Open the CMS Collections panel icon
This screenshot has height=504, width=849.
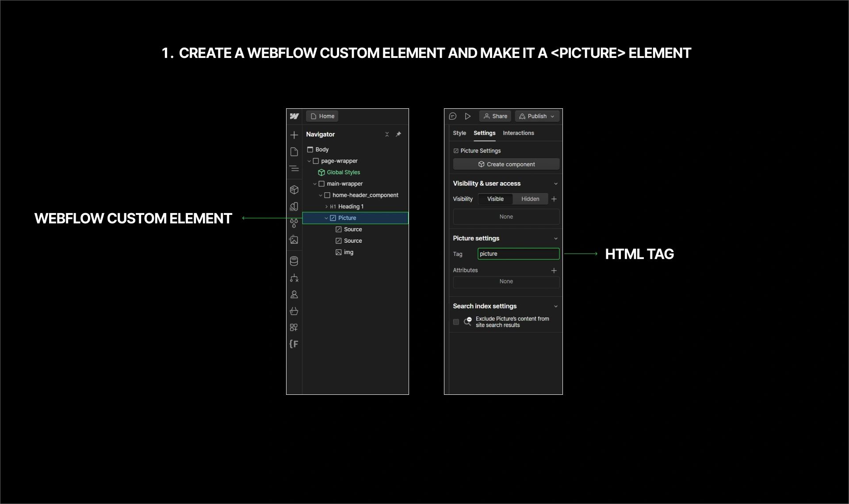click(x=294, y=261)
